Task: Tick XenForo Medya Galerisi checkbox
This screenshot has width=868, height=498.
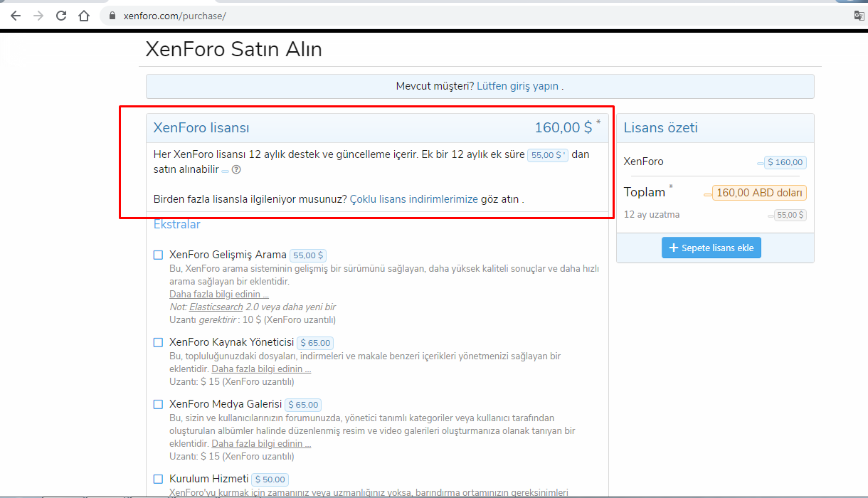Action: pyautogui.click(x=158, y=404)
